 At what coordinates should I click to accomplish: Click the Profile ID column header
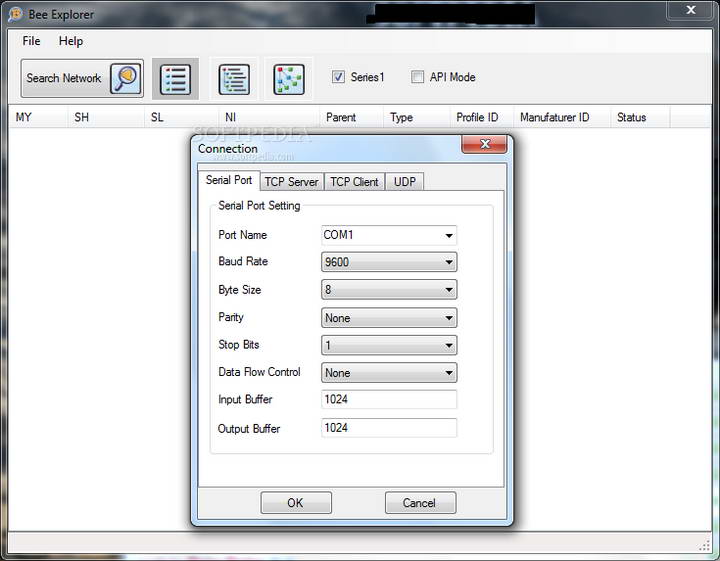point(482,117)
